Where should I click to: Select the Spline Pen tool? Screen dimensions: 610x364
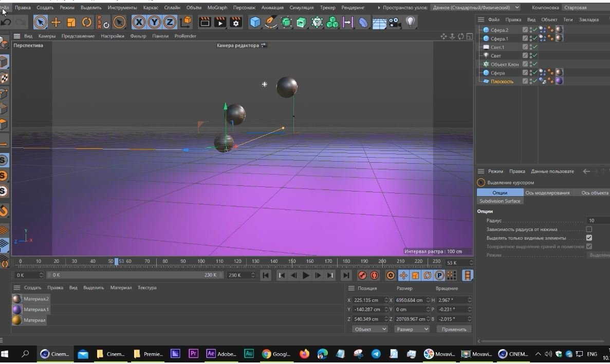[270, 22]
